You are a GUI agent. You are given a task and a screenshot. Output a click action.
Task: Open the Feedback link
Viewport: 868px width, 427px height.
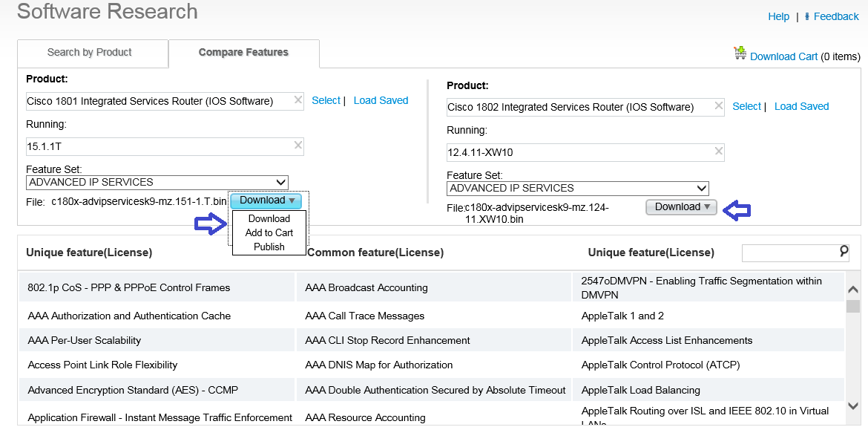coord(836,16)
